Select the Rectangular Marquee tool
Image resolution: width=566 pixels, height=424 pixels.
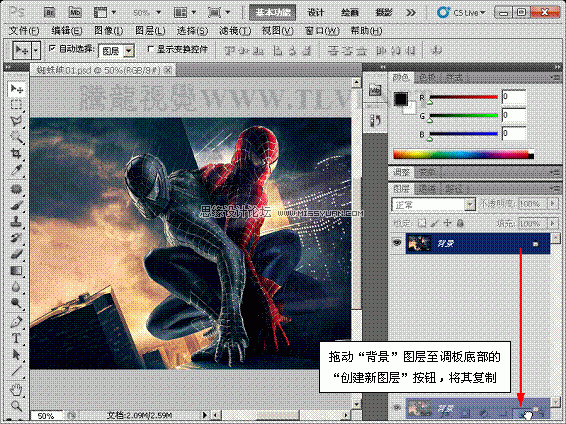point(16,105)
